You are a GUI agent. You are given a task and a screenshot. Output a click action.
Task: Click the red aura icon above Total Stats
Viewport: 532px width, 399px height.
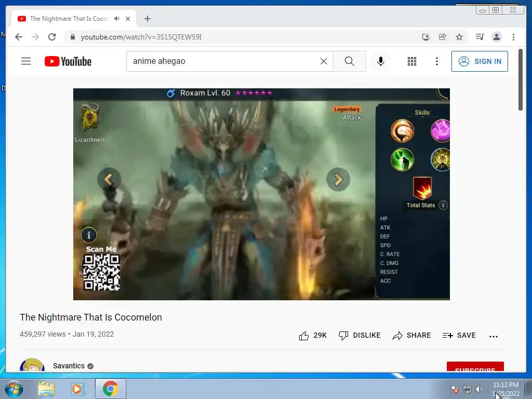pyautogui.click(x=422, y=188)
